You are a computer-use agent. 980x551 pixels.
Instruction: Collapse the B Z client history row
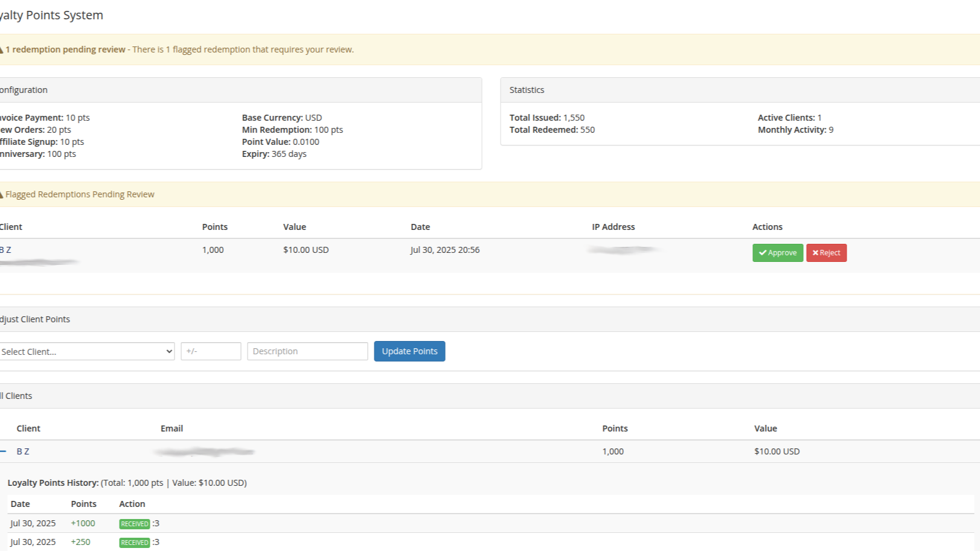click(4, 451)
